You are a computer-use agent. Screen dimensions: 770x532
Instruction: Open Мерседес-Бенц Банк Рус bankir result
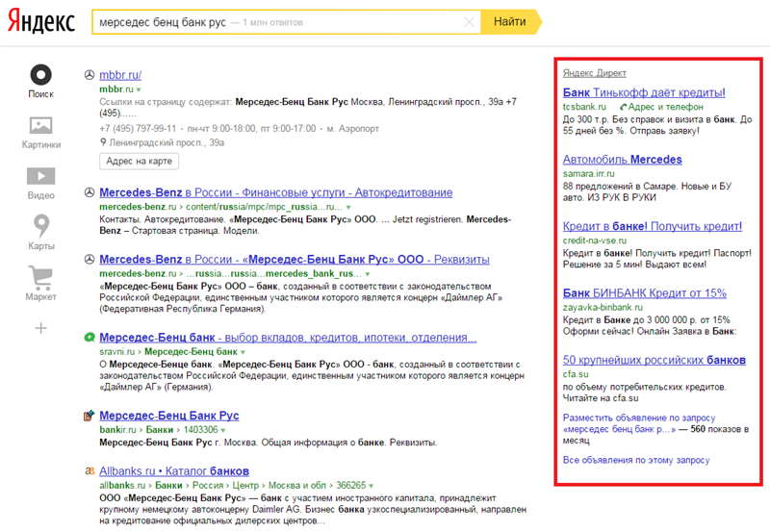click(168, 416)
